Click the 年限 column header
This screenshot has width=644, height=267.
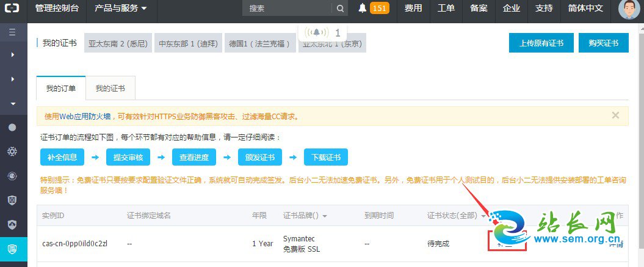[x=259, y=216]
